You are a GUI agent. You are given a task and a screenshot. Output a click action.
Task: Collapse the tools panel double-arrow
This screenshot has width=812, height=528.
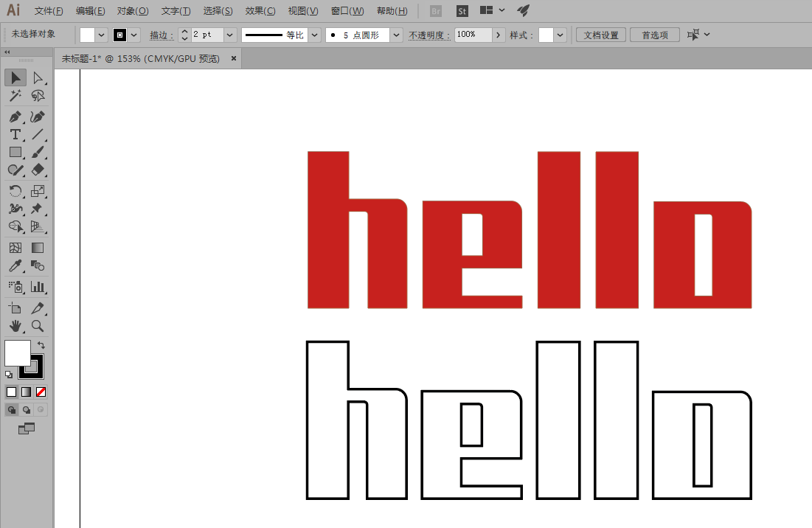coord(7,52)
